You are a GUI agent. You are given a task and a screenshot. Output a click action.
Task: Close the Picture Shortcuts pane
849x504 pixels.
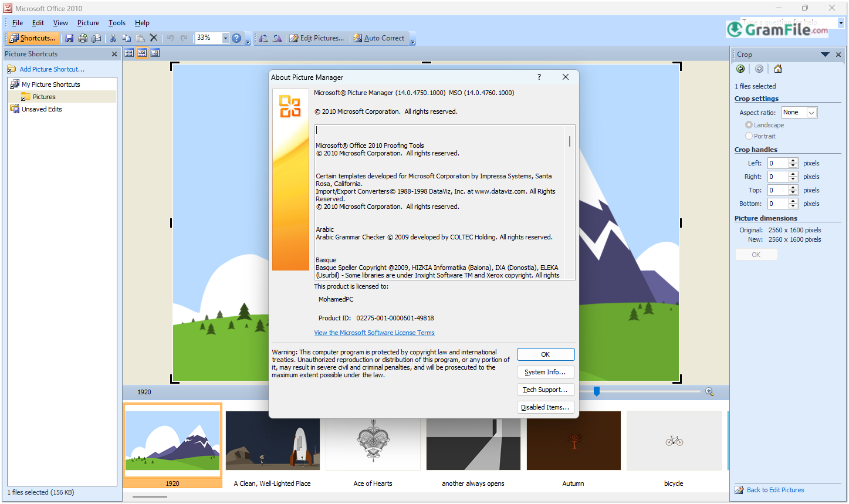coord(114,54)
